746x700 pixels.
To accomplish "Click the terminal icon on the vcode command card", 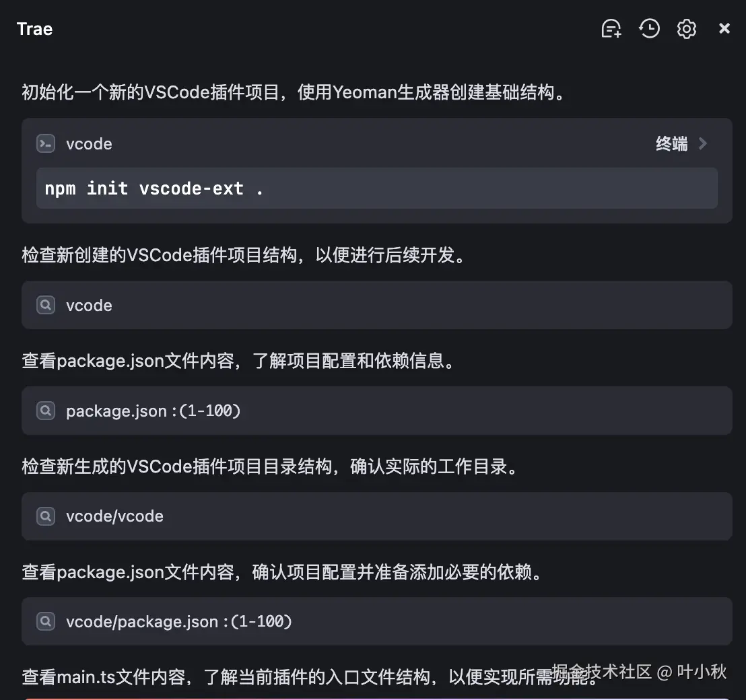I will click(44, 143).
